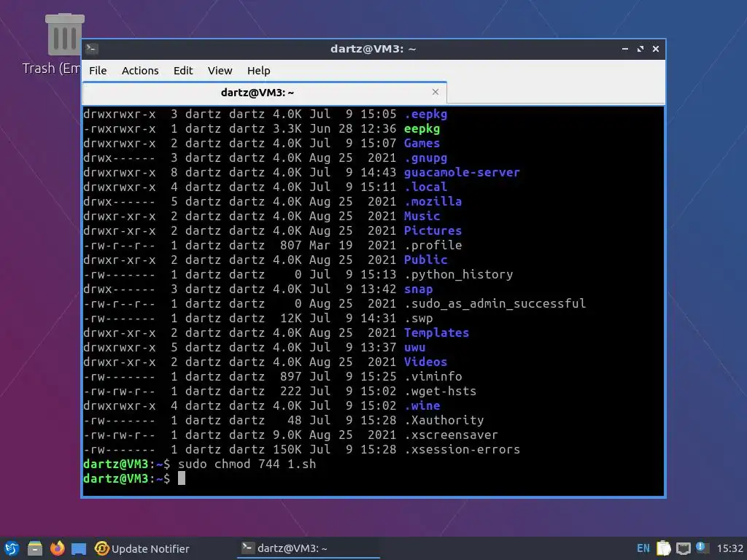Close the dartz@VM3 terminal tab
The height and width of the screenshot is (560, 747).
point(435,92)
